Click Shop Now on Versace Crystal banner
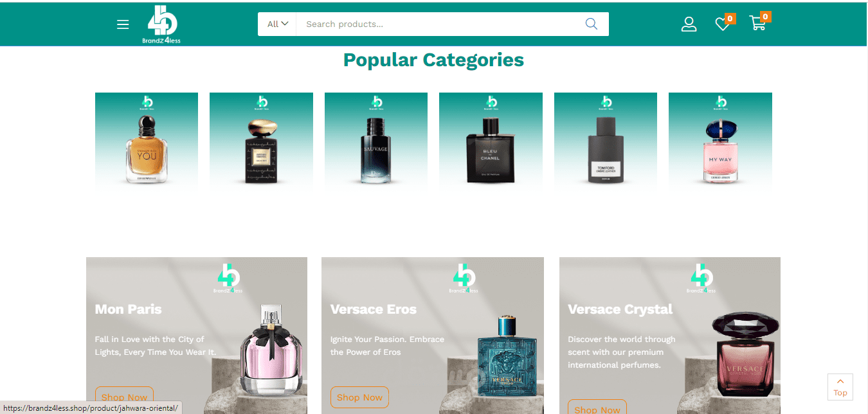Screen dimensions: 868x414 tap(597, 408)
